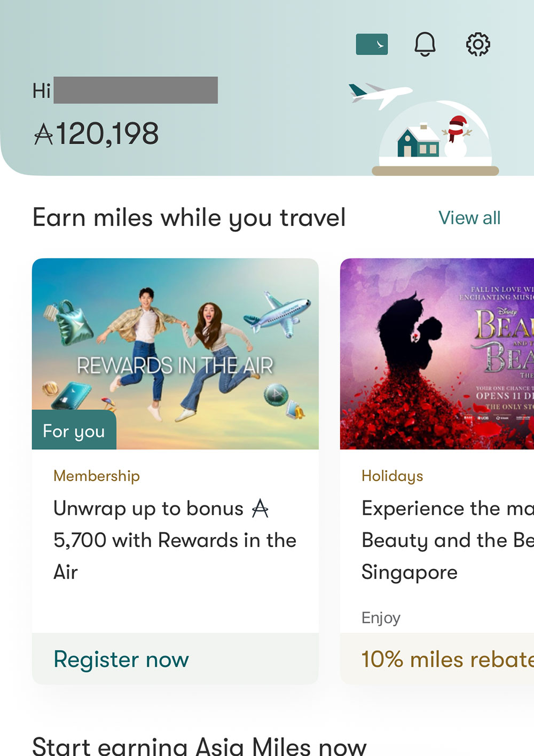Open View all earn miles offers
This screenshot has width=534, height=756.
click(x=469, y=218)
